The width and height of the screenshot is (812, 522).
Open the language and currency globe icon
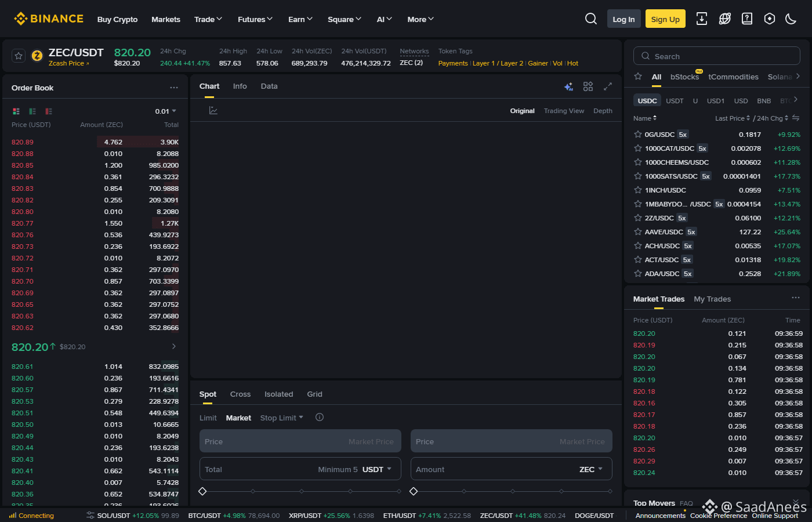(x=724, y=19)
